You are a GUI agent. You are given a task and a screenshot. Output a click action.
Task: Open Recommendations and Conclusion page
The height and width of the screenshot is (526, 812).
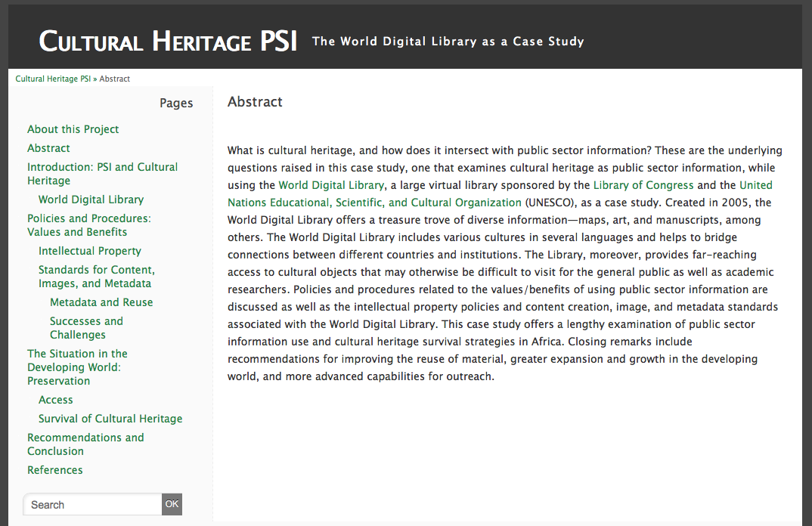[x=85, y=444]
